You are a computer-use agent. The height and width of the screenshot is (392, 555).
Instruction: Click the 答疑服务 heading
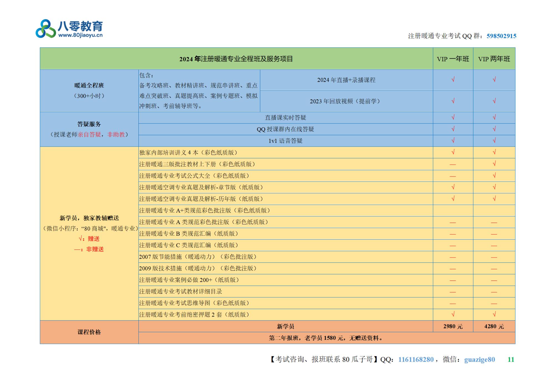[89, 124]
